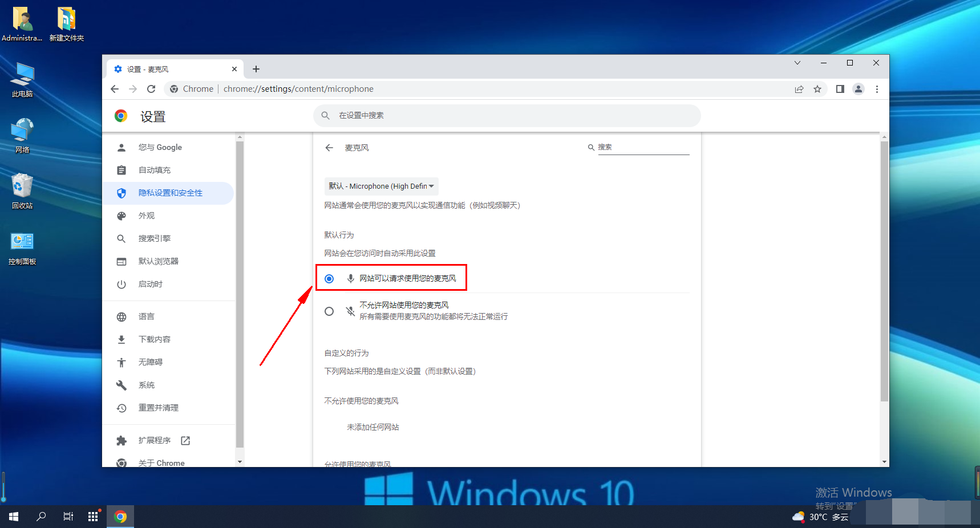Viewport: 980px width, 528px height.
Task: Select 网站可以请求使用您的麦克风 radio button
Action: [x=329, y=279]
